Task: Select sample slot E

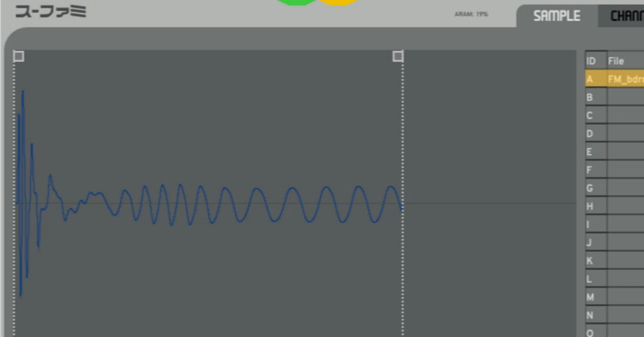Action: click(614, 151)
